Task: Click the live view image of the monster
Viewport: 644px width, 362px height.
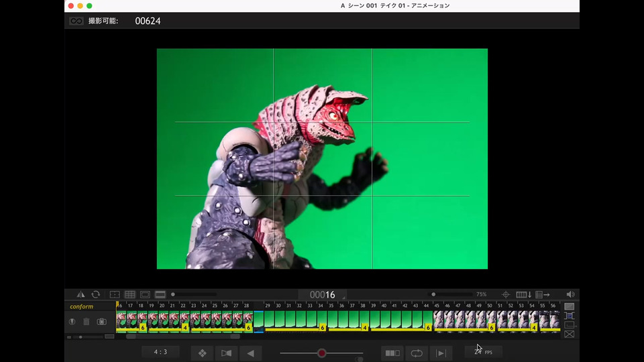Action: tap(322, 159)
